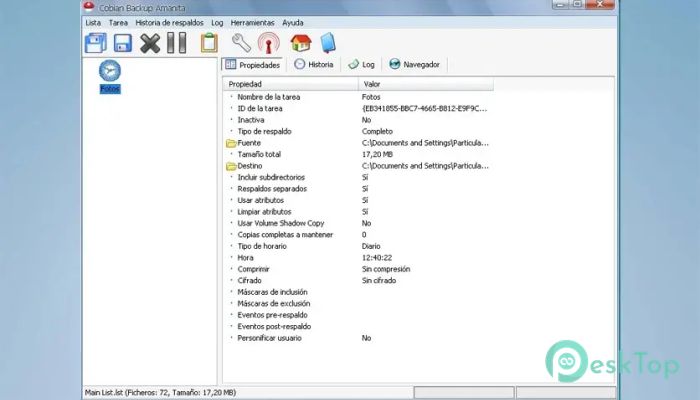Select the Usar atributos row
Image resolution: width=700 pixels, height=400 pixels.
click(x=358, y=200)
